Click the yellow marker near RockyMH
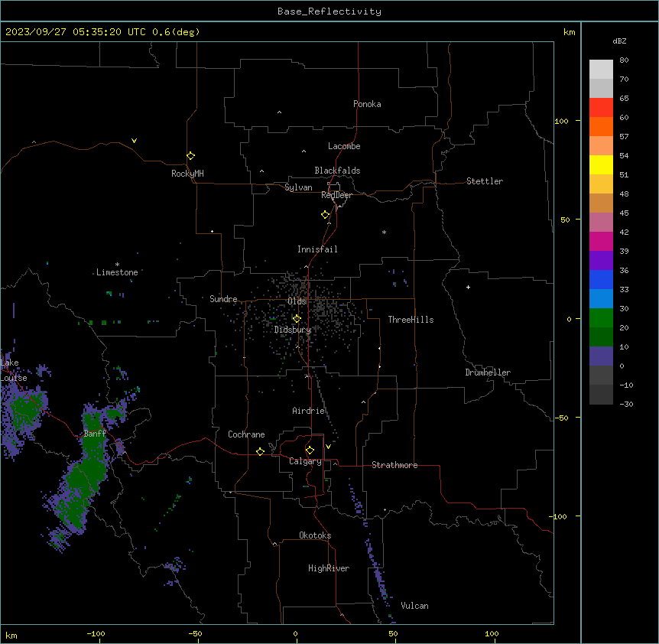The height and width of the screenshot is (644, 659). click(x=191, y=156)
